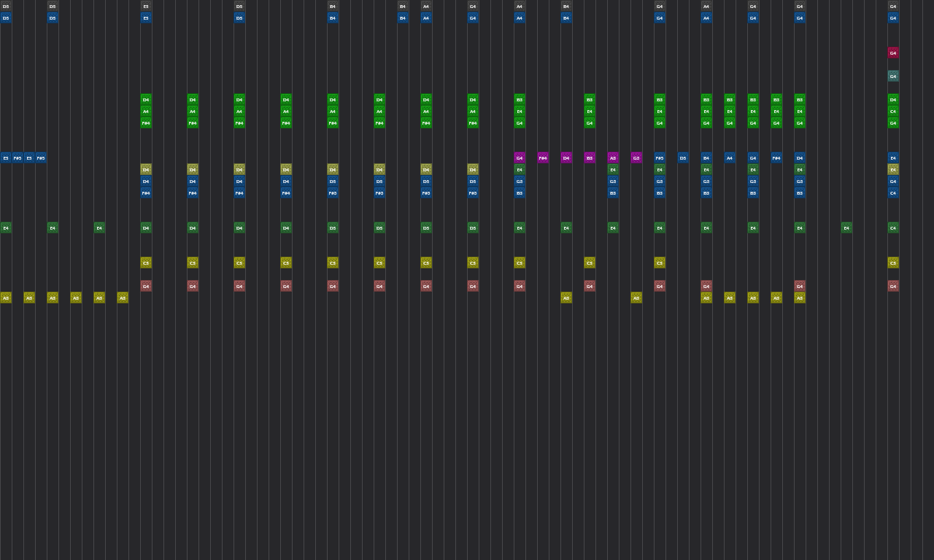
Task: Click the magenta F#4 note
Action: click(x=543, y=157)
